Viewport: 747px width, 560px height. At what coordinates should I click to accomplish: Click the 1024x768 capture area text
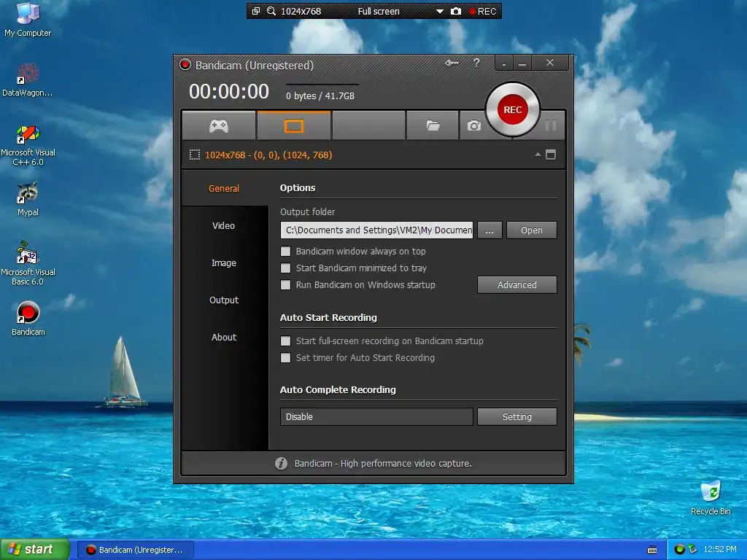point(268,155)
